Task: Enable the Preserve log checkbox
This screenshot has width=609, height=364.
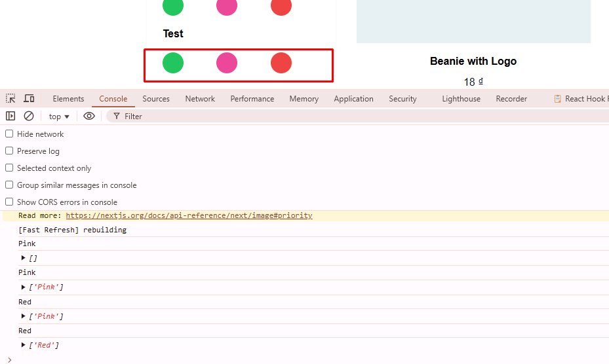Action: click(x=9, y=151)
